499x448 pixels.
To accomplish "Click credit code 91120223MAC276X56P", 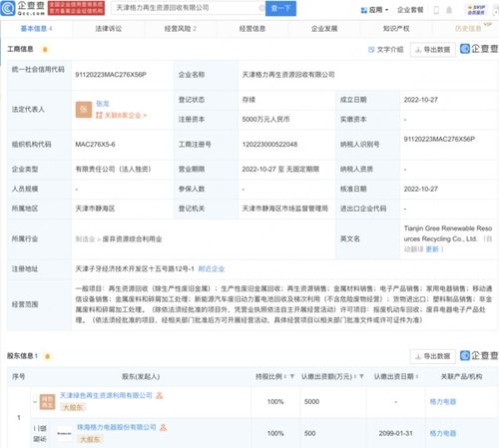I will click(111, 75).
